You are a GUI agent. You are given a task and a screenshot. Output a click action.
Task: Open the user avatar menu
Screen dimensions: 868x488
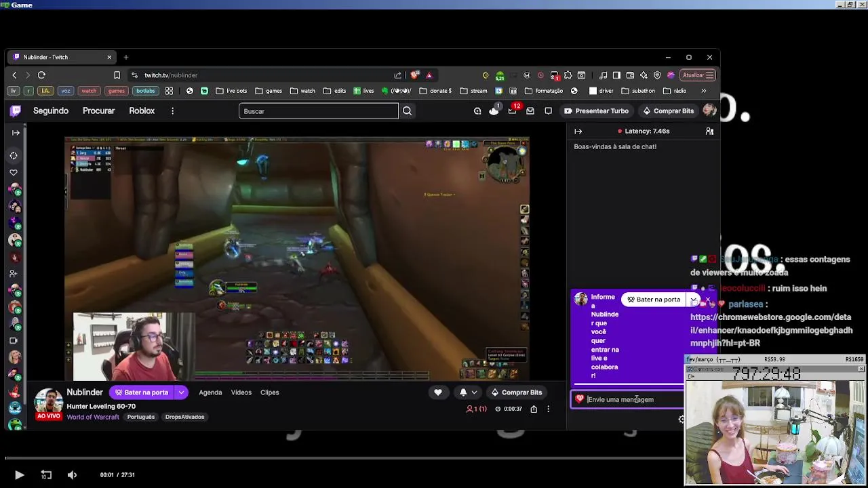coord(709,110)
